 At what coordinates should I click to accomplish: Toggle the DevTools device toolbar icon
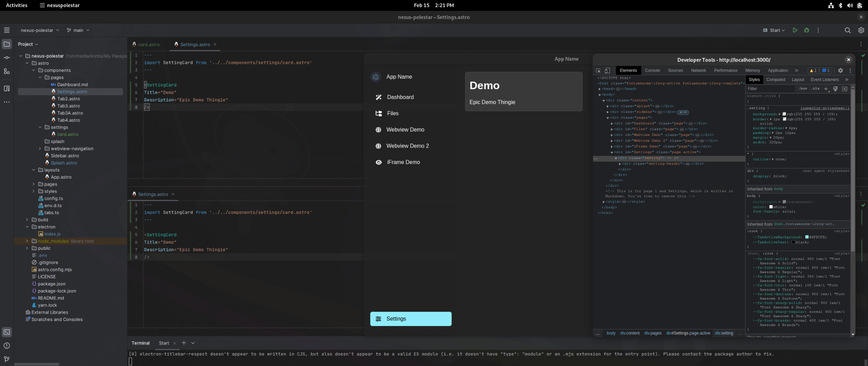tap(607, 70)
